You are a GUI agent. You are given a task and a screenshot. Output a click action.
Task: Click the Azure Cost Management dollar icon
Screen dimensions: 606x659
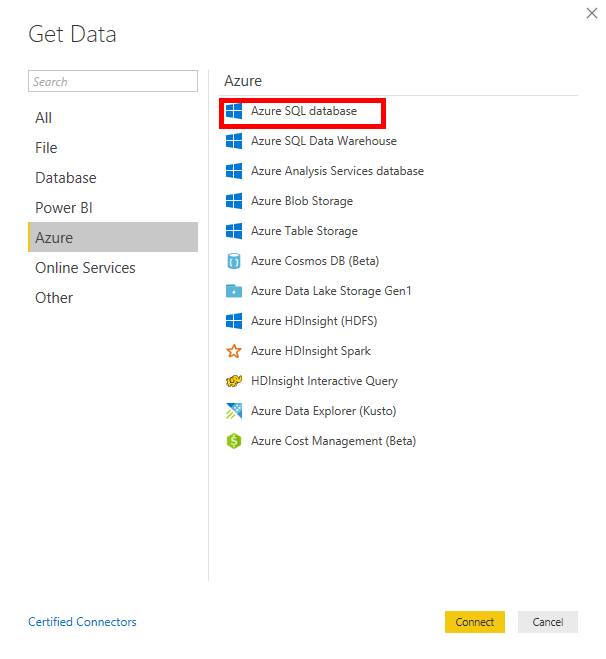(x=234, y=441)
